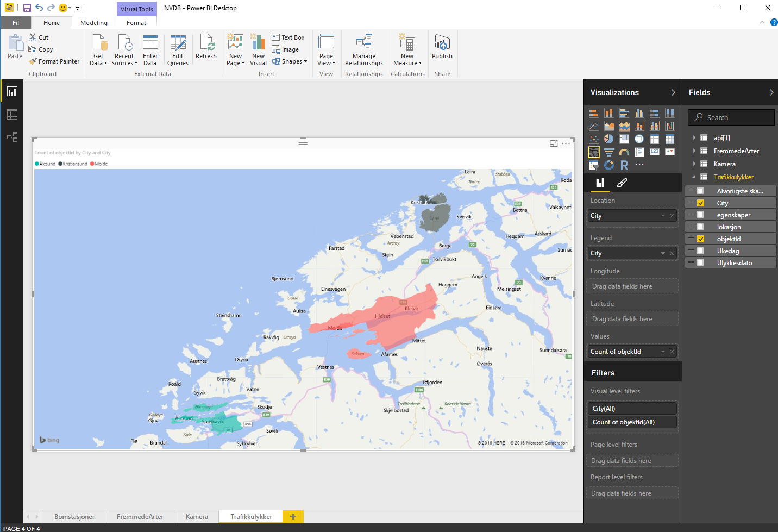Expand the Kamera table in Fields

coord(694,164)
